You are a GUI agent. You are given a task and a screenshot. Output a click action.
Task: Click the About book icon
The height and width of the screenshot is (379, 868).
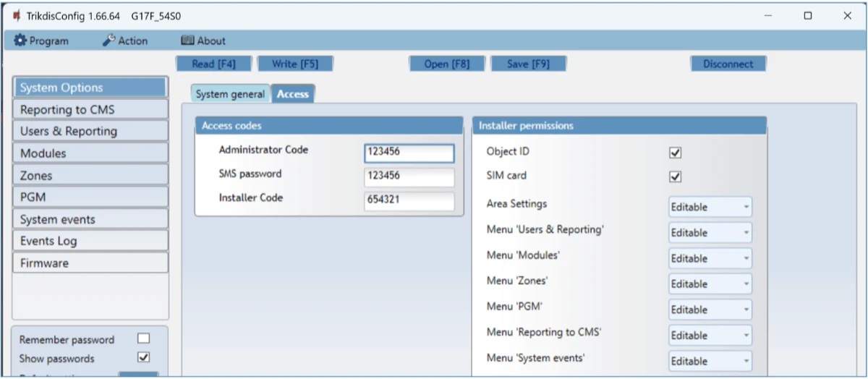coord(187,41)
